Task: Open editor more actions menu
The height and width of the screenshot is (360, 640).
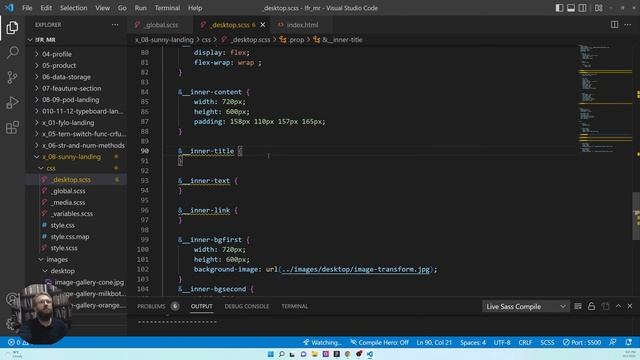Action: (x=628, y=24)
